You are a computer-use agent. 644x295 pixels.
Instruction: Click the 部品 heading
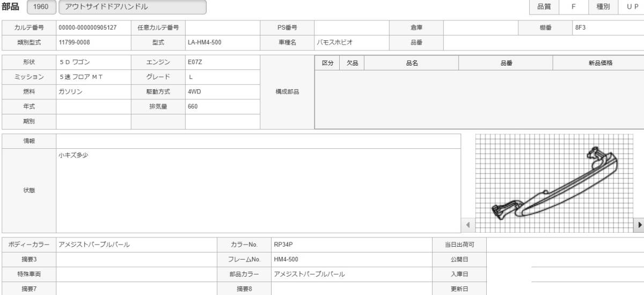coord(12,6)
